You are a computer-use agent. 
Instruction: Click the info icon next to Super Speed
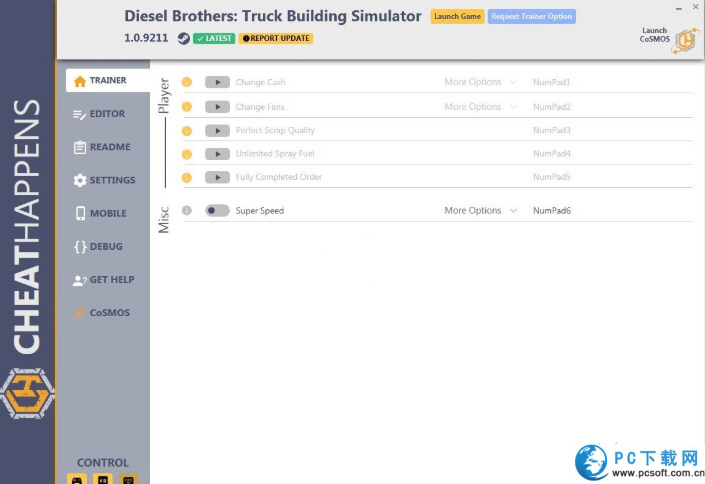(186, 211)
